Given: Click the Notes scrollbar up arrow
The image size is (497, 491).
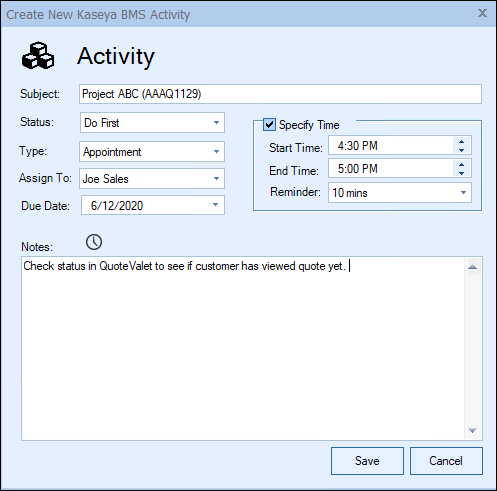Looking at the screenshot, I should pos(473,267).
